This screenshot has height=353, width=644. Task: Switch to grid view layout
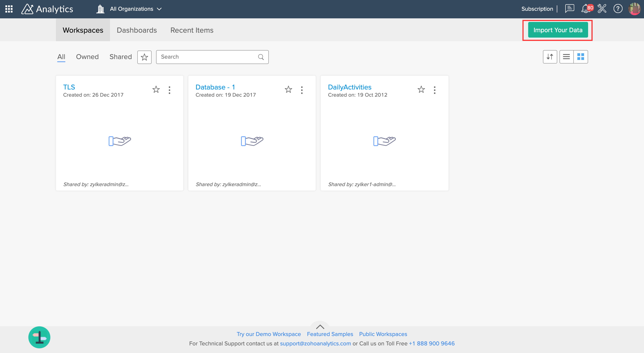pos(580,57)
